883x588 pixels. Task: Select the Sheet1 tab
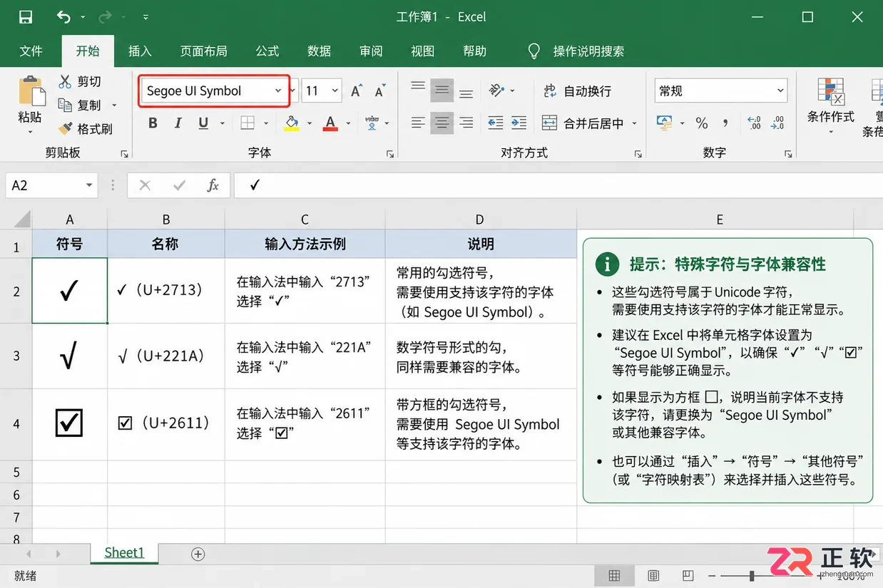(x=124, y=553)
